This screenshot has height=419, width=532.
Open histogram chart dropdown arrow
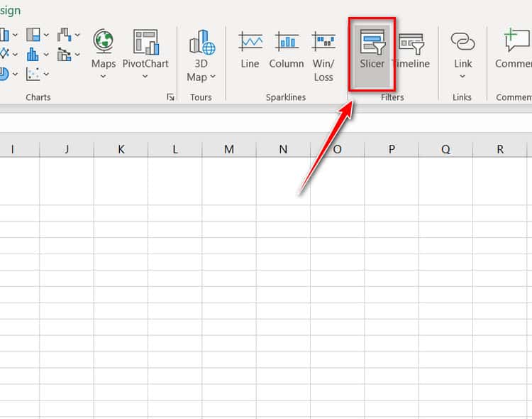tap(47, 55)
